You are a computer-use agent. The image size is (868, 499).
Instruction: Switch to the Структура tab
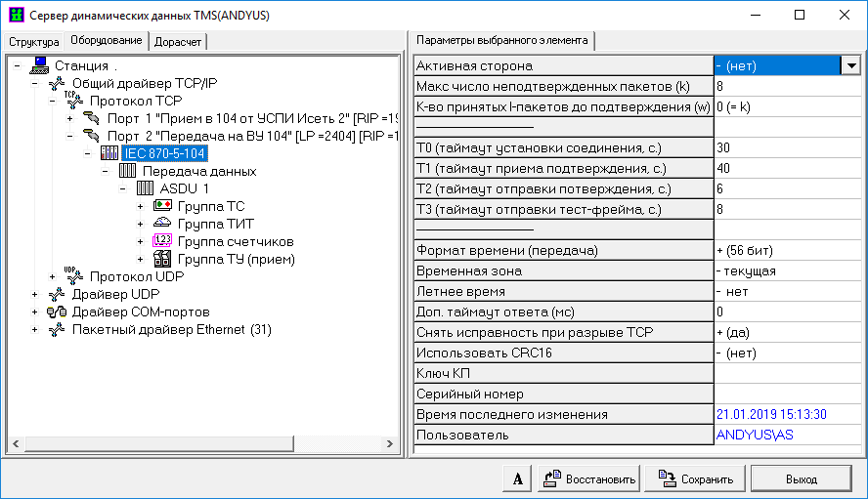pos(34,42)
